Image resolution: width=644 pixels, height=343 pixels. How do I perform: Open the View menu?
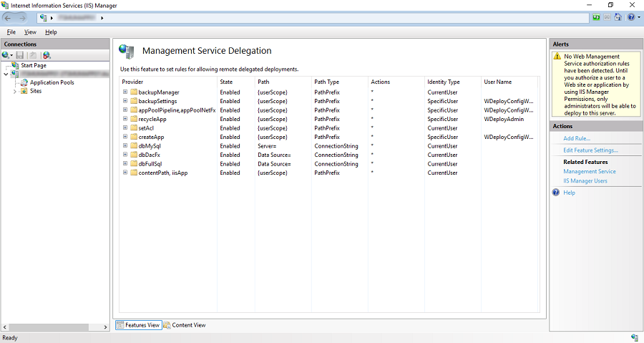pos(30,32)
